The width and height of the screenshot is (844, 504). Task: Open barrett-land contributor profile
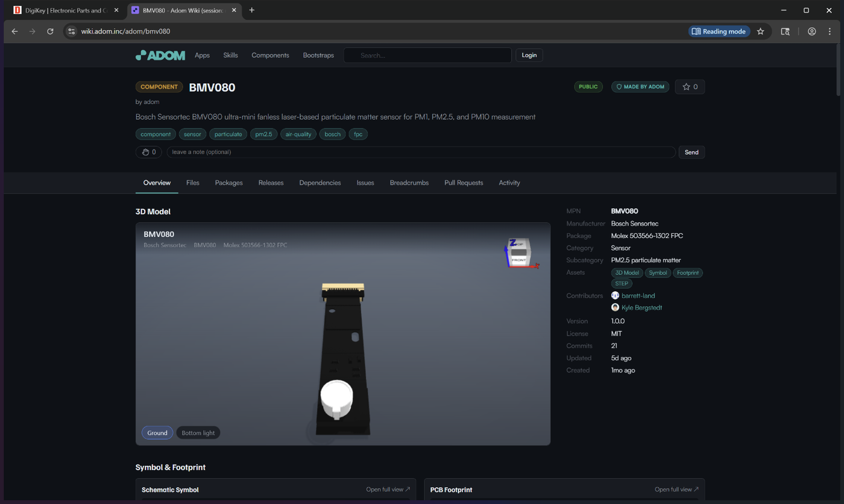tap(638, 295)
